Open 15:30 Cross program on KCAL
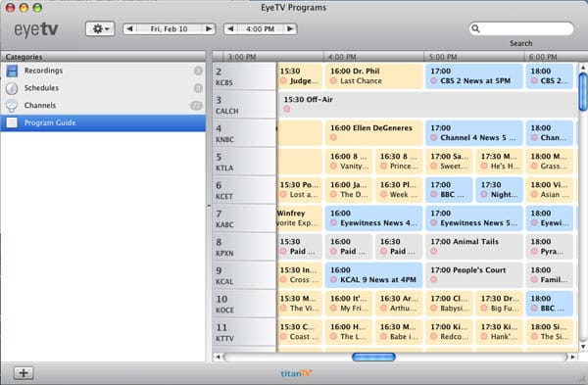Image resolution: width=588 pixels, height=385 pixels. [300, 275]
